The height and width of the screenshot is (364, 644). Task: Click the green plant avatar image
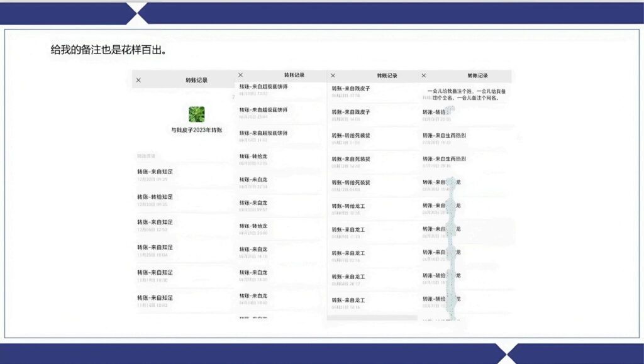point(196,114)
